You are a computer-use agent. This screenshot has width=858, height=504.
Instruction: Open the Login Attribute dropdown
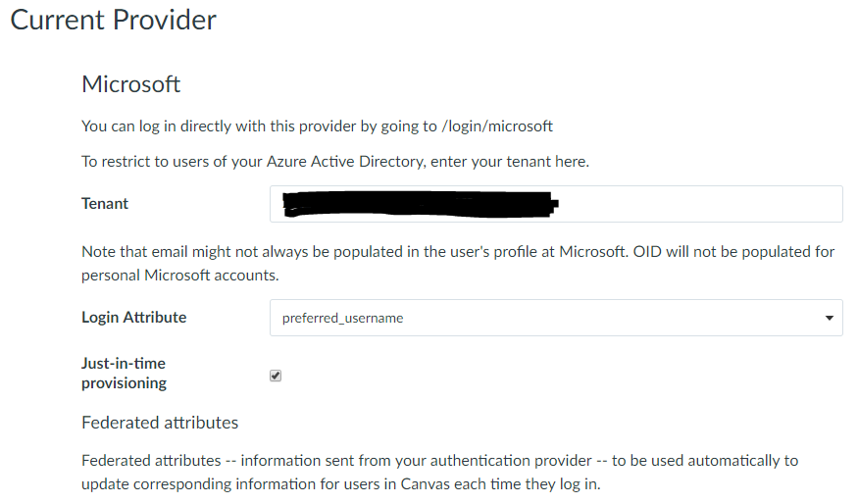point(555,318)
